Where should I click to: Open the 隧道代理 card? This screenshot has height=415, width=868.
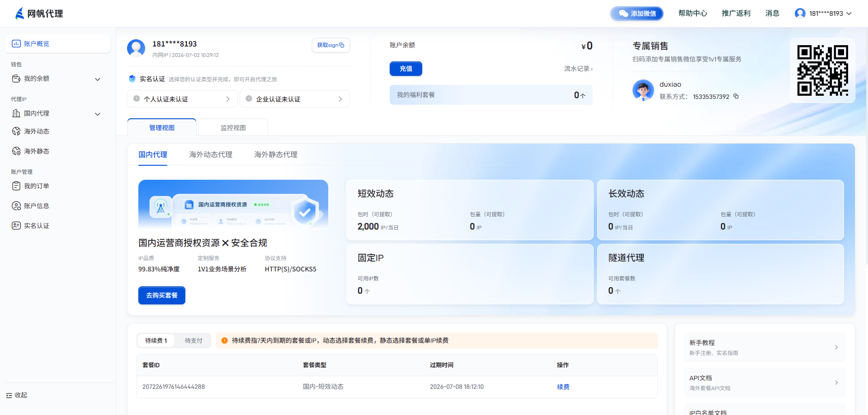click(x=721, y=274)
